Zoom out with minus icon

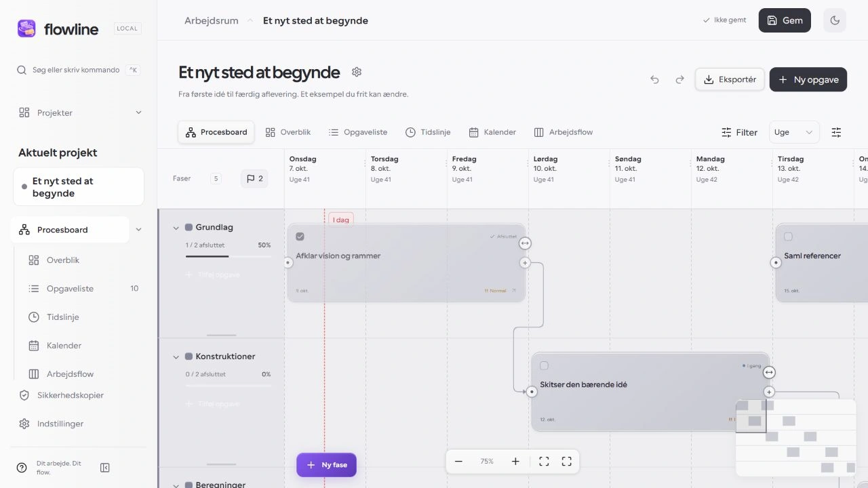click(x=458, y=461)
